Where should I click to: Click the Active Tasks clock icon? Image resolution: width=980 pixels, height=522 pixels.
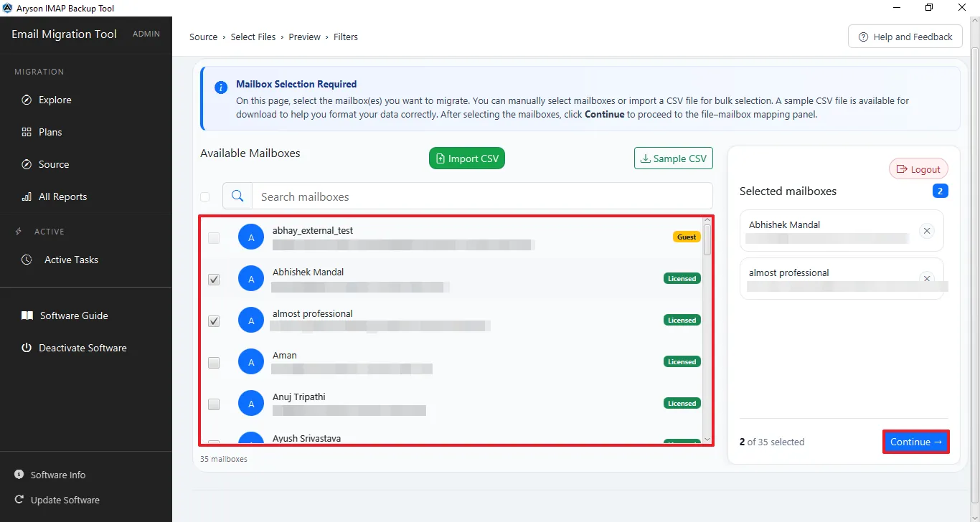pos(27,260)
